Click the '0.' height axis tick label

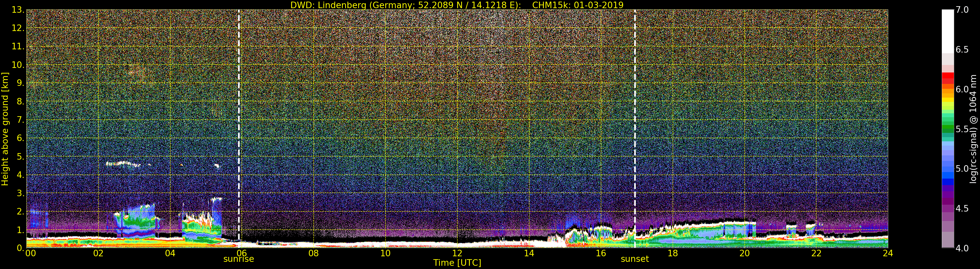[20, 248]
